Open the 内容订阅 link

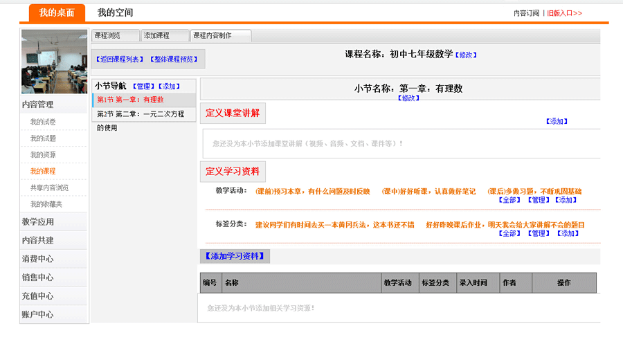(526, 13)
